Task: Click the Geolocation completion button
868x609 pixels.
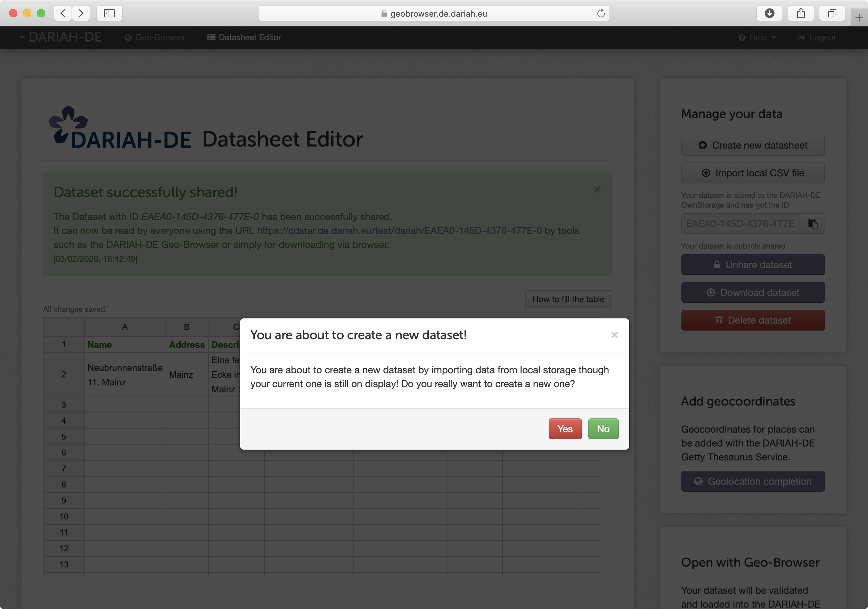Action: (x=753, y=481)
